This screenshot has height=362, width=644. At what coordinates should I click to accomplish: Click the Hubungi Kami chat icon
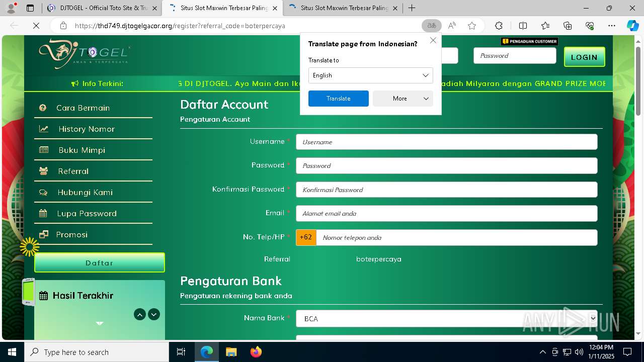pyautogui.click(x=43, y=192)
